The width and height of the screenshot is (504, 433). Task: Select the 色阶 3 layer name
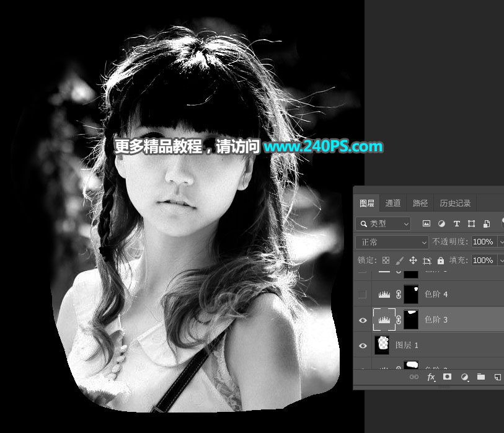click(436, 319)
